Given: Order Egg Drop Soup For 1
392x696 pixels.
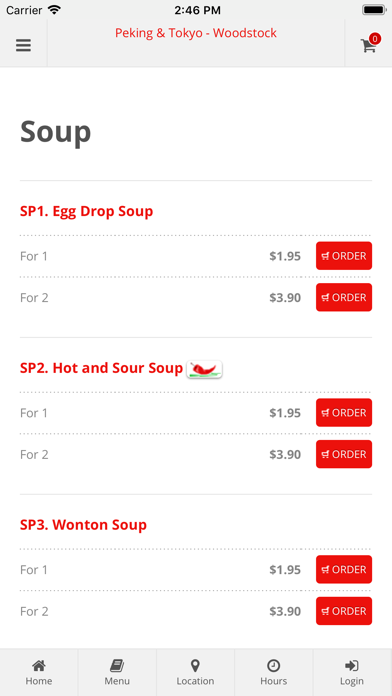Looking at the screenshot, I should pyautogui.click(x=344, y=256).
